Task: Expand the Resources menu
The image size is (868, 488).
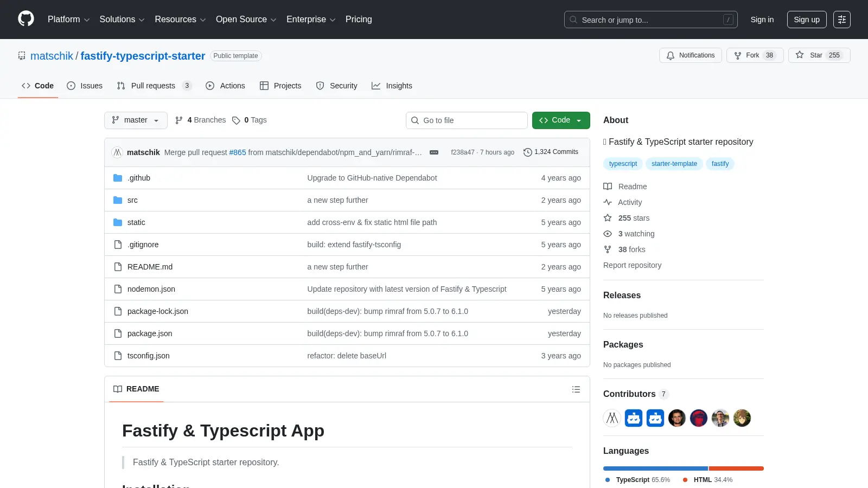Action: 180,20
